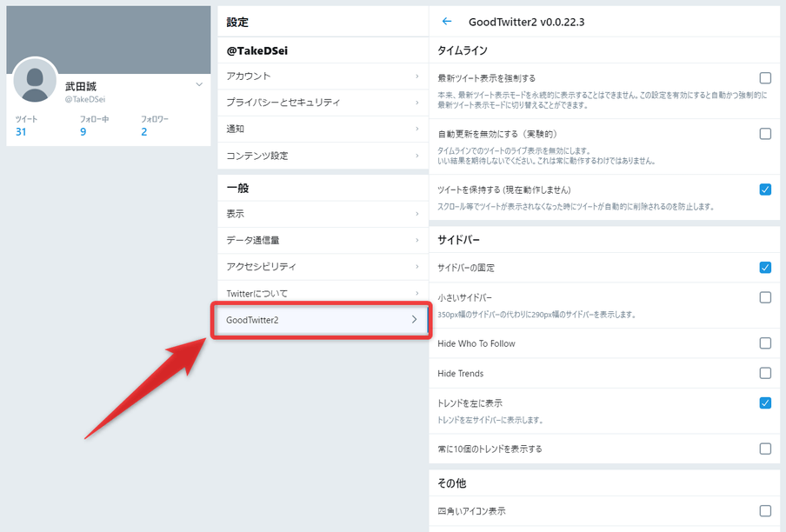Open コンテンツ設定 page
This screenshot has height=532, width=786.
pyautogui.click(x=323, y=156)
